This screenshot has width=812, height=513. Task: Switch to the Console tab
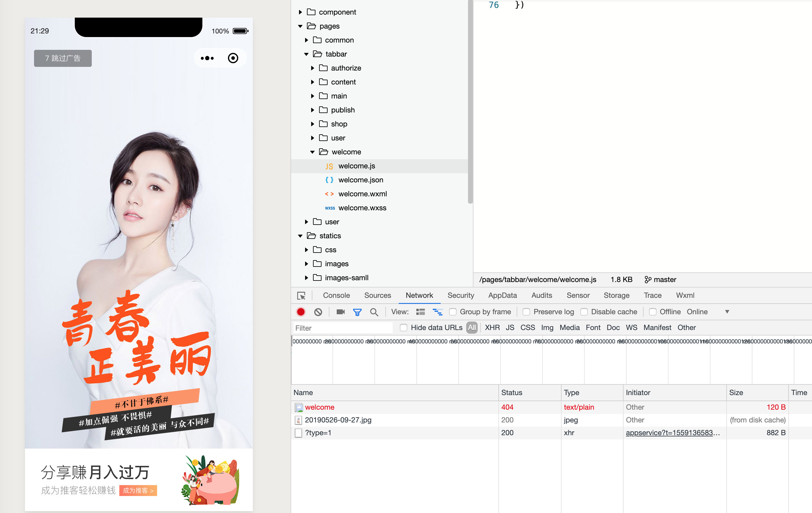point(336,295)
